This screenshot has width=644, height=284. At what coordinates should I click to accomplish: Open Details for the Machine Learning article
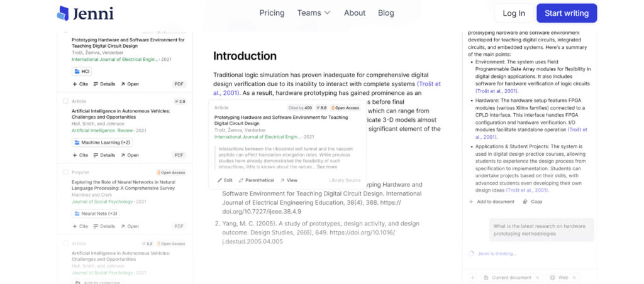pos(104,155)
